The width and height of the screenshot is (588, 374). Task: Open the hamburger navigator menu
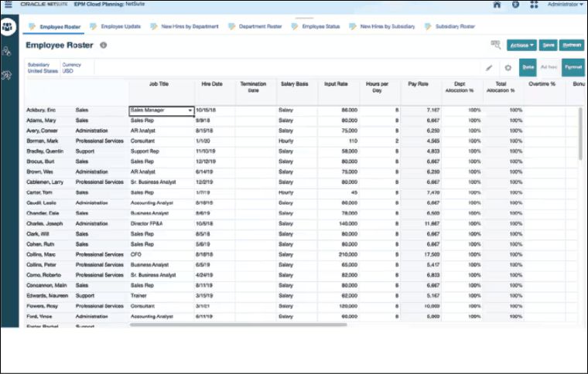coord(8,5)
